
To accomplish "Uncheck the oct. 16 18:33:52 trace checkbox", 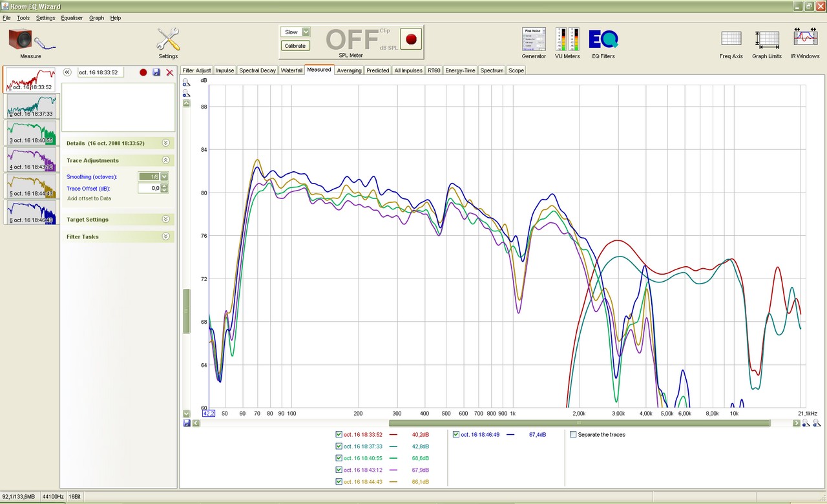I will [x=339, y=435].
